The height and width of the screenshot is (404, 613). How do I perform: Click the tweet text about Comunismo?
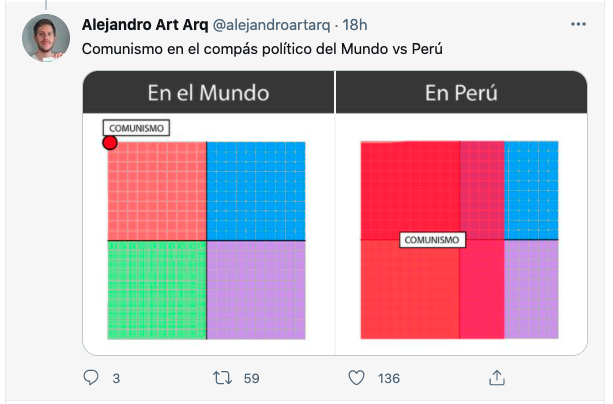(262, 49)
